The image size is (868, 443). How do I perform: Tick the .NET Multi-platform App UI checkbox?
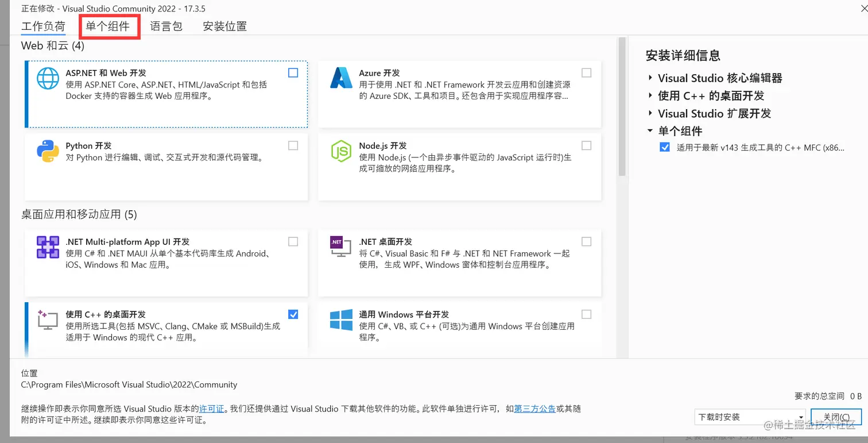point(293,242)
